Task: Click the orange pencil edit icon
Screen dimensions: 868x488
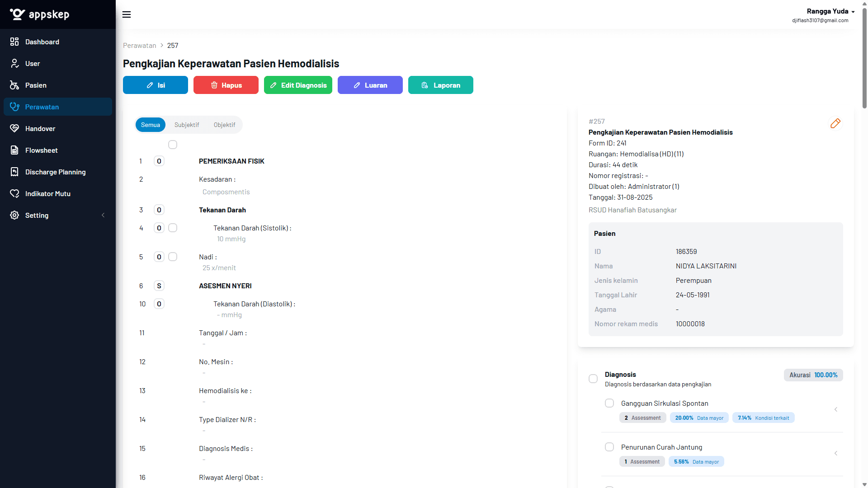Action: (x=835, y=123)
